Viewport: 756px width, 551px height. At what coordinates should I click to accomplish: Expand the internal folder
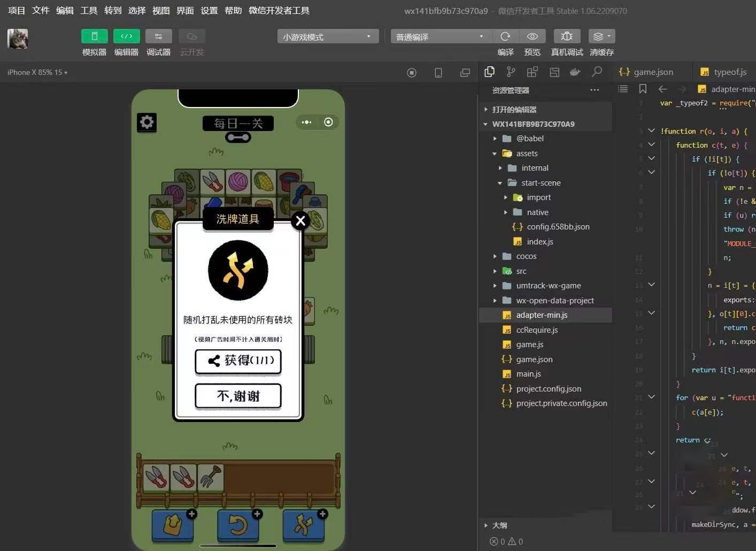click(545, 168)
